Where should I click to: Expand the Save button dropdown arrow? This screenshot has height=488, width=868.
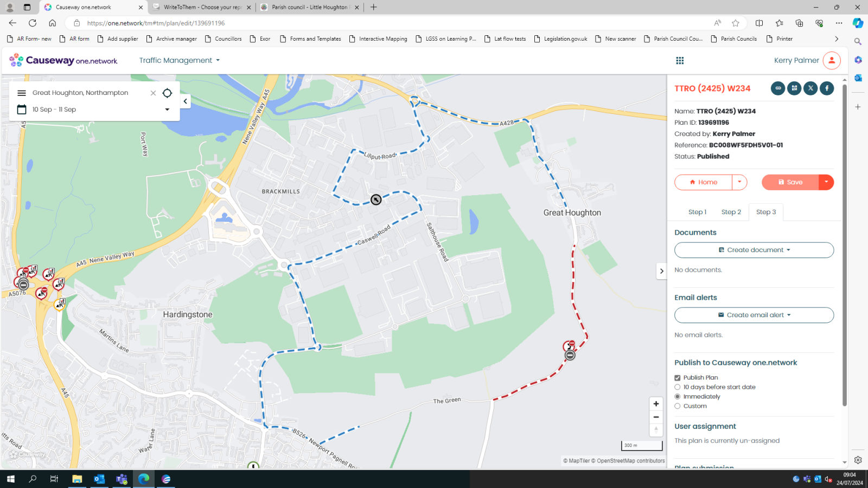click(x=826, y=182)
